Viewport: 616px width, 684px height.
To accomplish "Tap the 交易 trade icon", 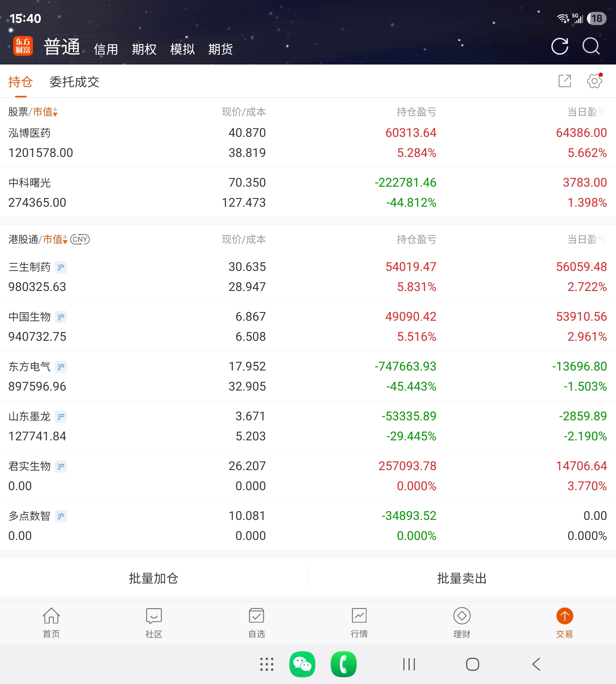I will (565, 622).
